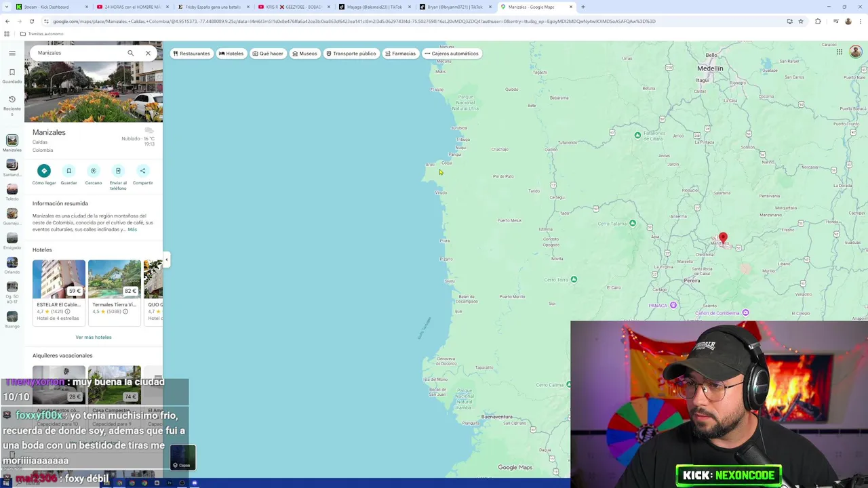Switch to Bryan TikTok tab

pos(455,7)
